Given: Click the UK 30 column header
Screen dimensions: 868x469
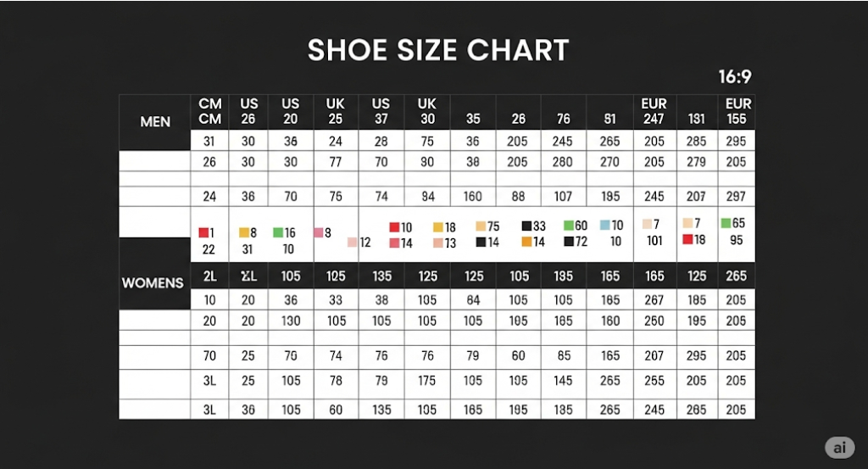Looking at the screenshot, I should (x=427, y=111).
